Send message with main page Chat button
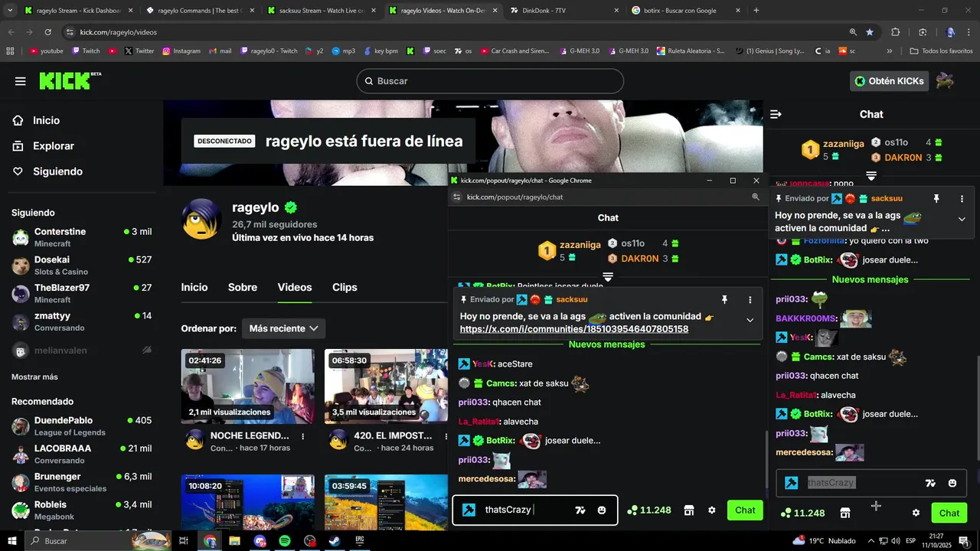The width and height of the screenshot is (980, 551). click(x=949, y=513)
